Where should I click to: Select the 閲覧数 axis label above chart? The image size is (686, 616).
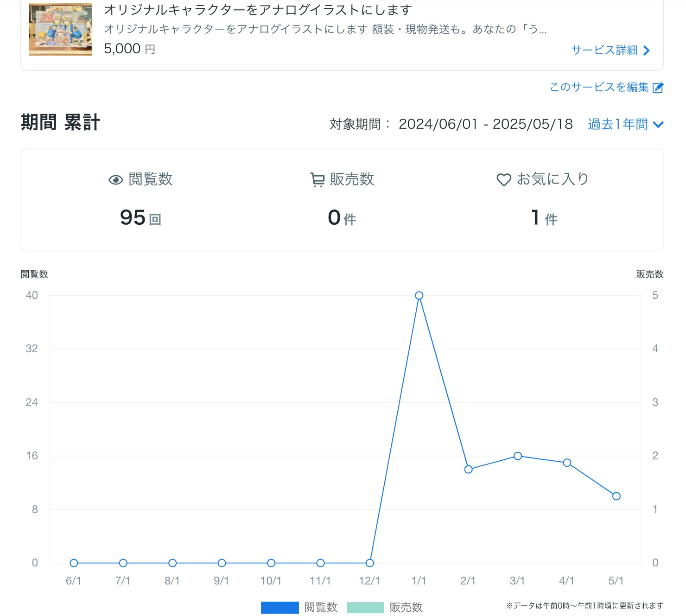tap(35, 274)
